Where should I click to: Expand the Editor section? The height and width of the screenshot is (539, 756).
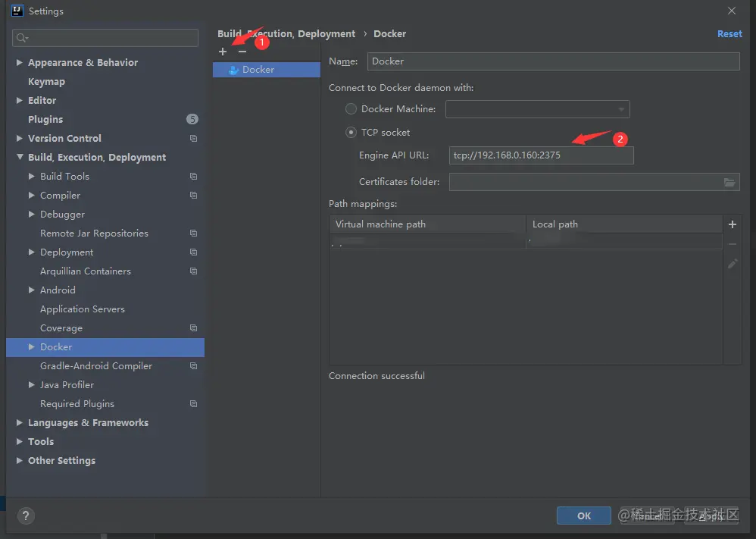tap(19, 100)
